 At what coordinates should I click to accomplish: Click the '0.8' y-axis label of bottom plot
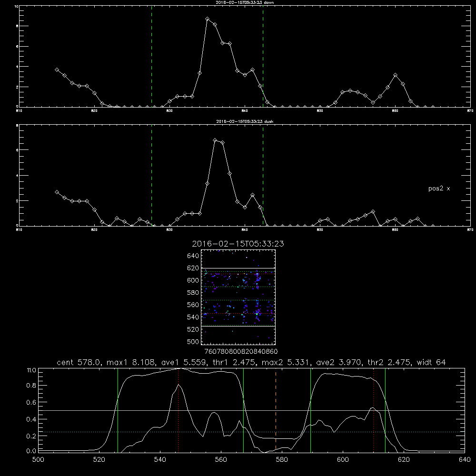coord(31,386)
